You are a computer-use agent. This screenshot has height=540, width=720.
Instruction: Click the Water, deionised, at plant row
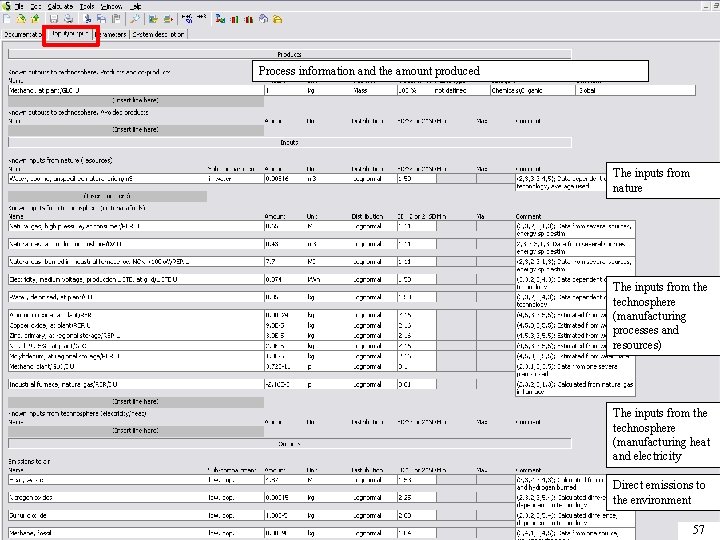136,297
